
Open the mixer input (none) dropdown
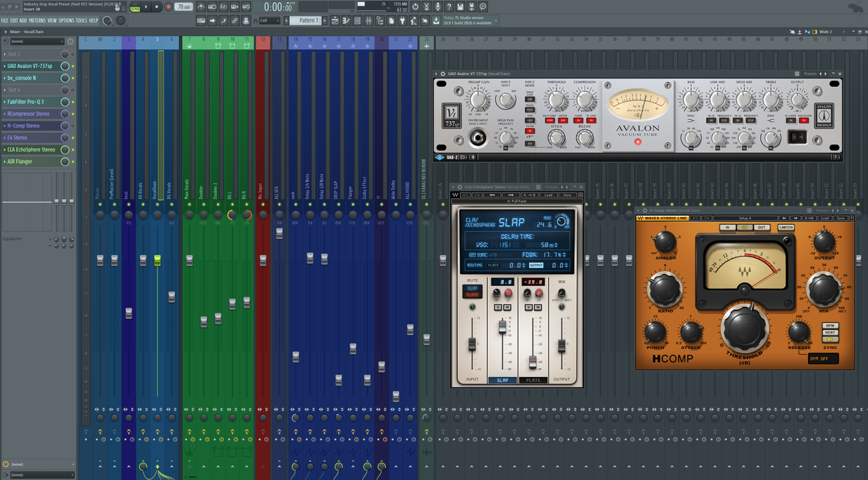point(36,41)
